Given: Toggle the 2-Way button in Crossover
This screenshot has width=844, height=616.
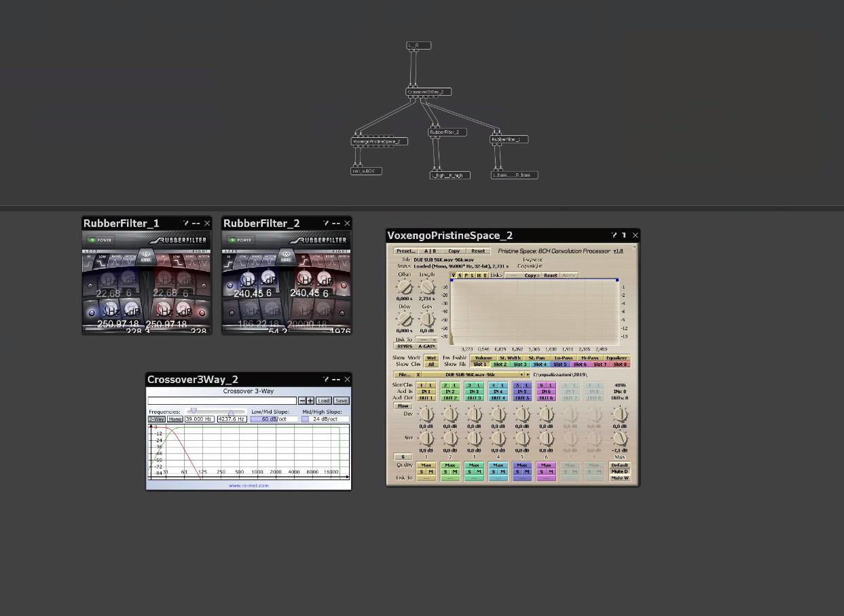Looking at the screenshot, I should point(157,419).
